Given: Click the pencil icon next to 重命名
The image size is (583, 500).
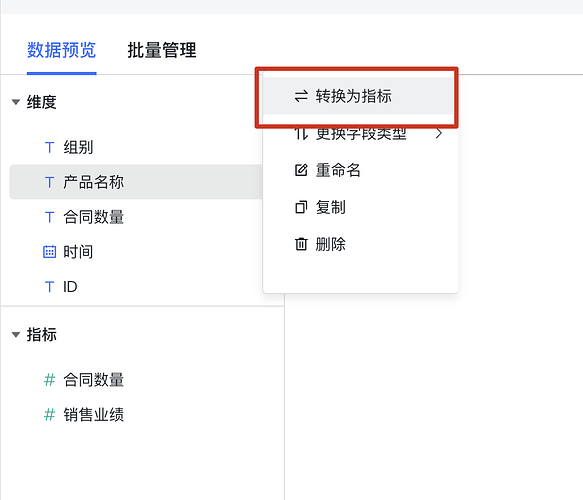Looking at the screenshot, I should (x=301, y=170).
